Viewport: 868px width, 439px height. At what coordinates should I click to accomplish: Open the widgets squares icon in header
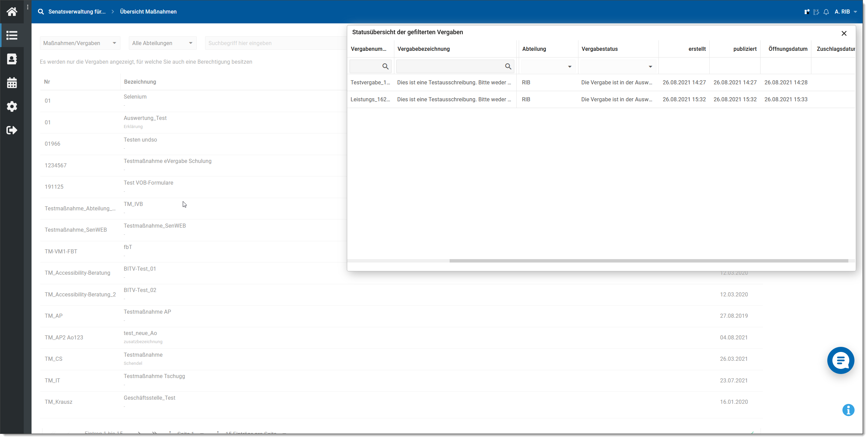[x=807, y=12]
